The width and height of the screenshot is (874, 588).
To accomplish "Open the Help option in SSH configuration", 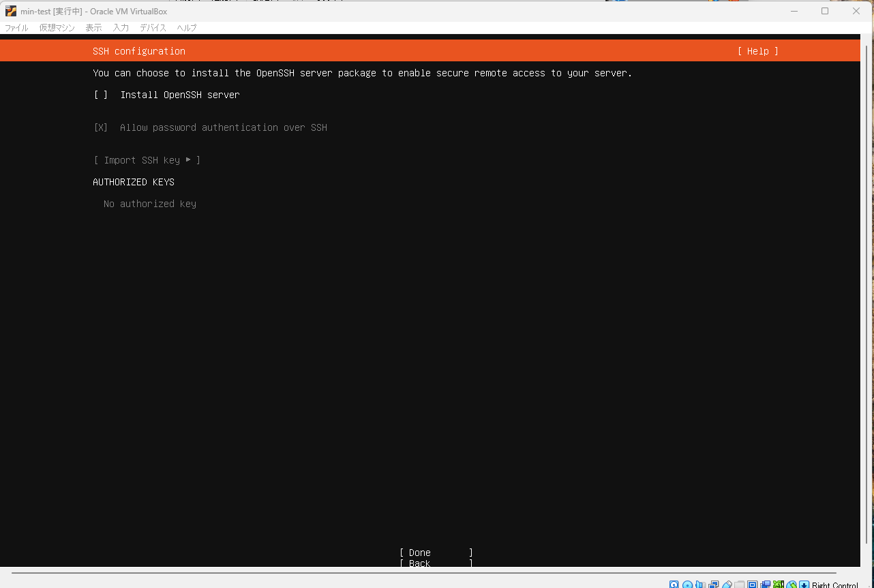I will coord(757,50).
